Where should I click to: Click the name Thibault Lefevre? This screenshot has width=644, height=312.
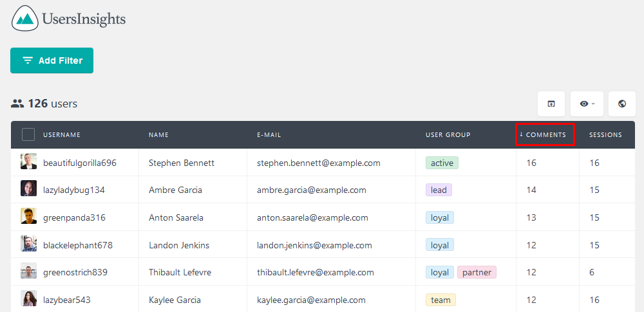pyautogui.click(x=180, y=272)
